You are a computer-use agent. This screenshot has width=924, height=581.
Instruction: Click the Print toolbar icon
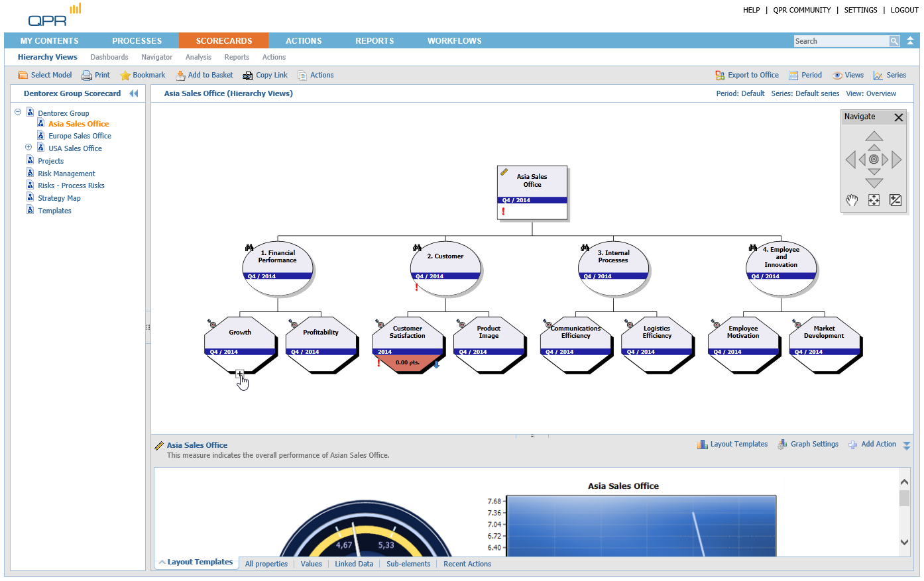[87, 76]
